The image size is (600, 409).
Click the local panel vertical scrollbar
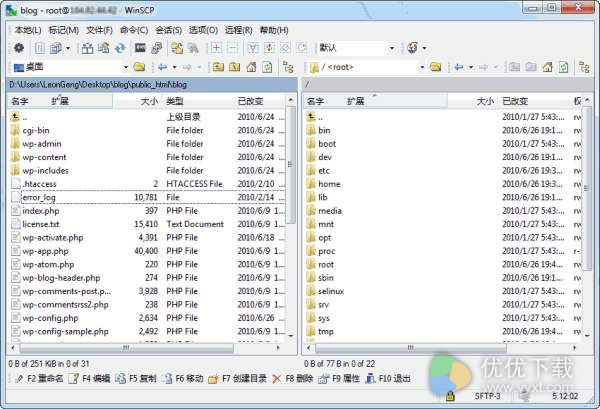click(x=291, y=165)
